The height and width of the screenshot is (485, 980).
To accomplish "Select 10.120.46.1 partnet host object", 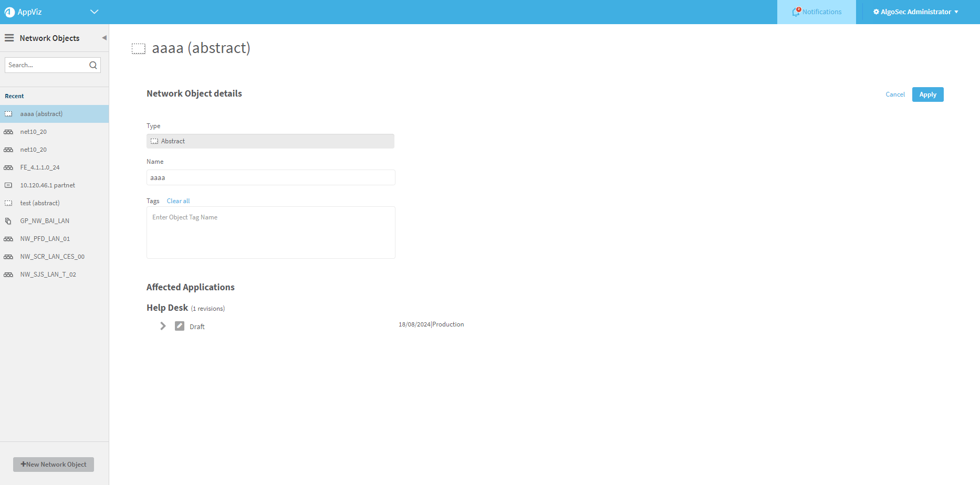I will pos(47,185).
